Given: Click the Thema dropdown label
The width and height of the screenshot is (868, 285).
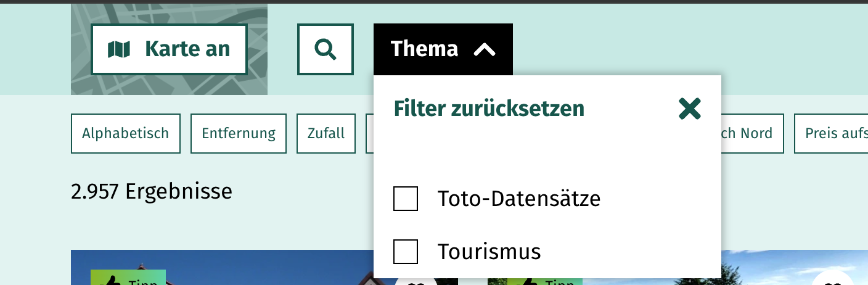Looking at the screenshot, I should pos(425,49).
